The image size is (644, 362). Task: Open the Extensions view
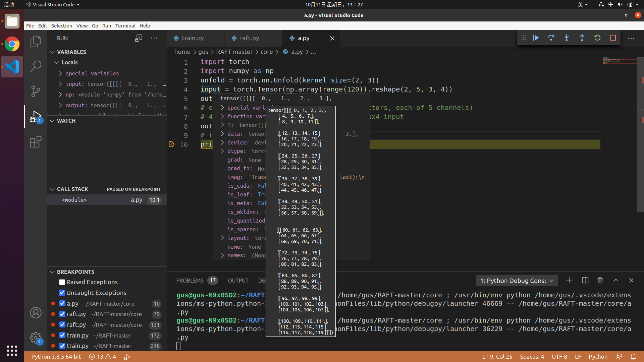pos(36,142)
